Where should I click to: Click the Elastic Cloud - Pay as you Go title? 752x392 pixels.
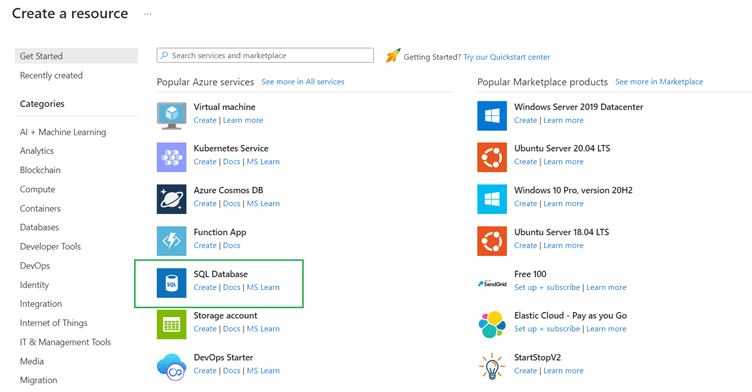pyautogui.click(x=571, y=316)
